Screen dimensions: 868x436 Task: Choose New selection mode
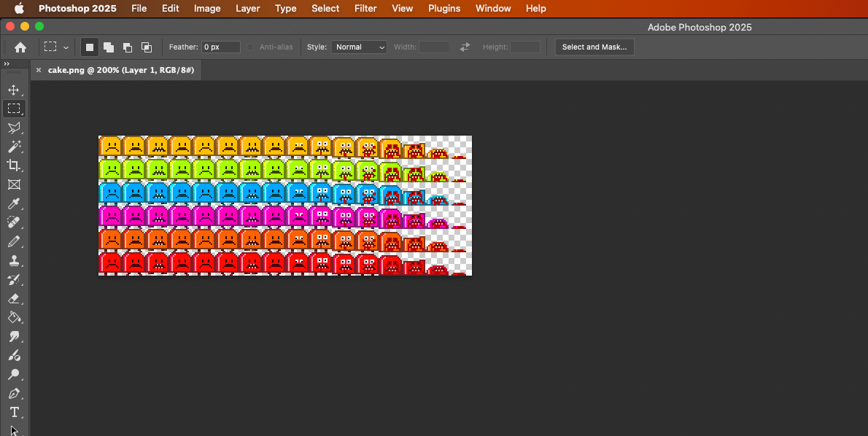(90, 47)
